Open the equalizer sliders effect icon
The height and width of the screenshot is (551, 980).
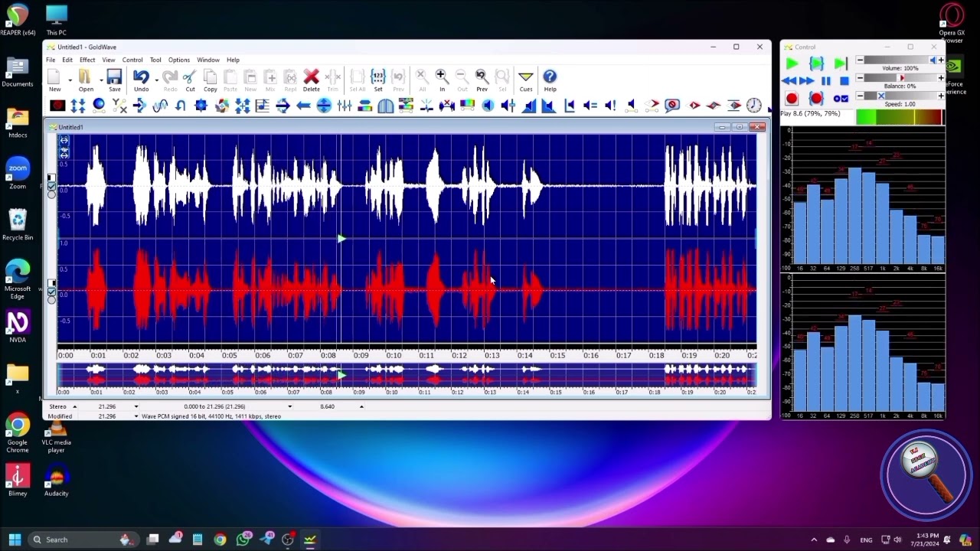(x=345, y=106)
